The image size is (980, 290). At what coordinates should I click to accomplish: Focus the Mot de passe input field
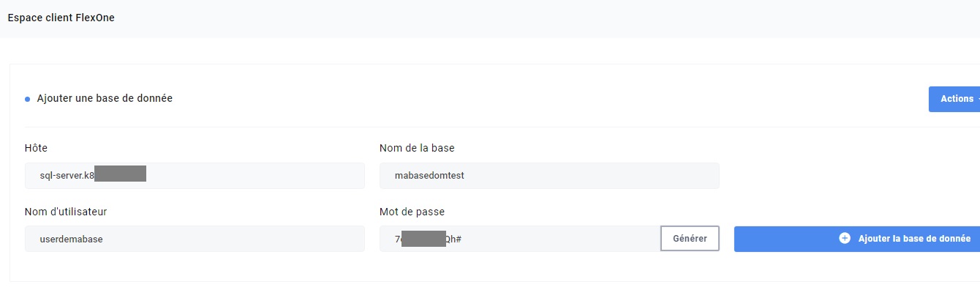520,239
